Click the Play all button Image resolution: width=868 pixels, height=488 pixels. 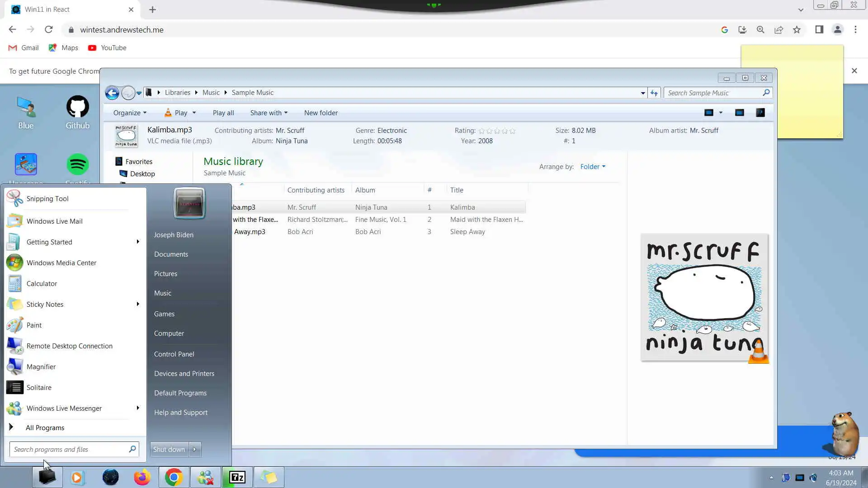(223, 113)
